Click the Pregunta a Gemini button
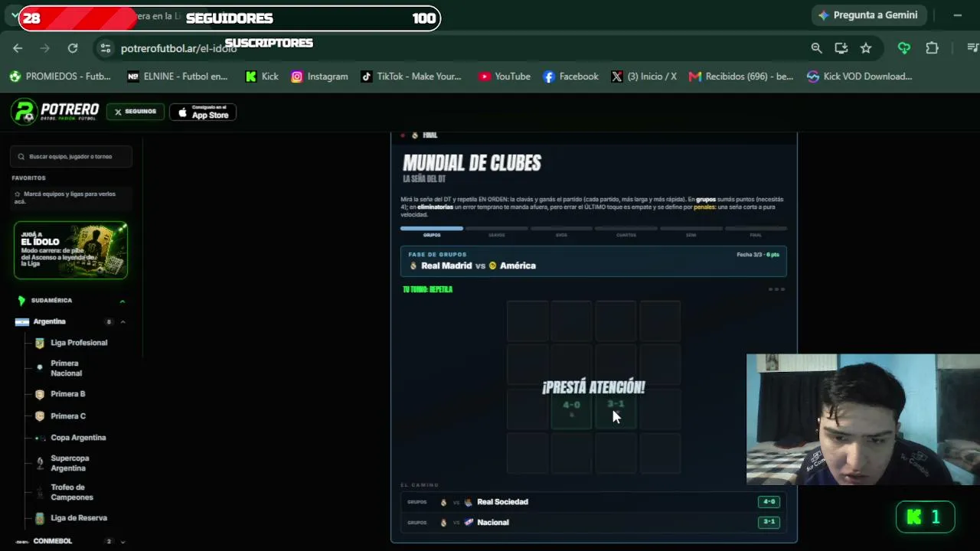980x551 pixels. pos(869,15)
